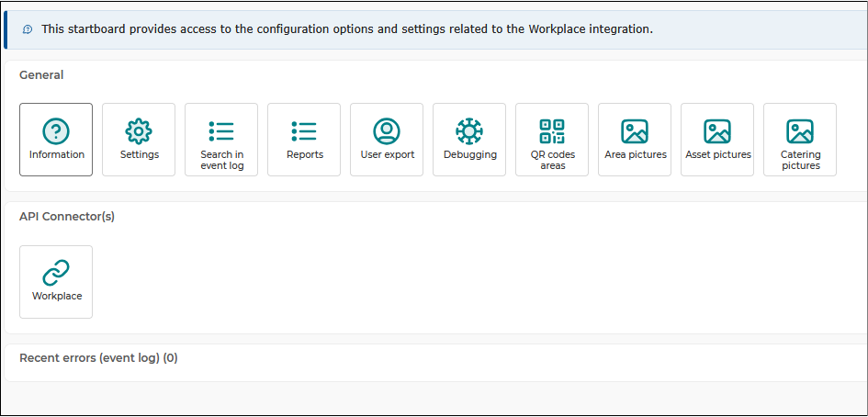Open the Debugging tile
Screen dimensions: 868x417
click(469, 140)
